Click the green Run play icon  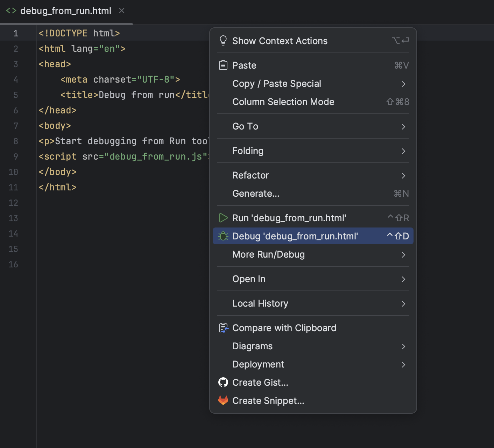click(223, 218)
